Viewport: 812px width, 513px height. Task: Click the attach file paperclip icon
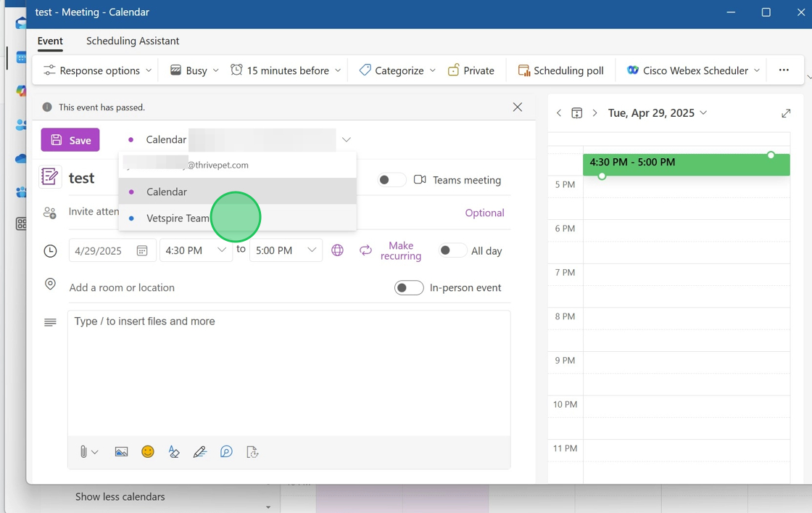(x=83, y=452)
